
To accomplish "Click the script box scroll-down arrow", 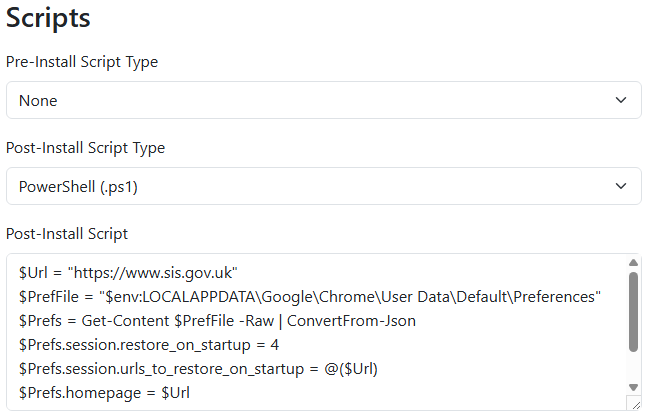I will (633, 387).
